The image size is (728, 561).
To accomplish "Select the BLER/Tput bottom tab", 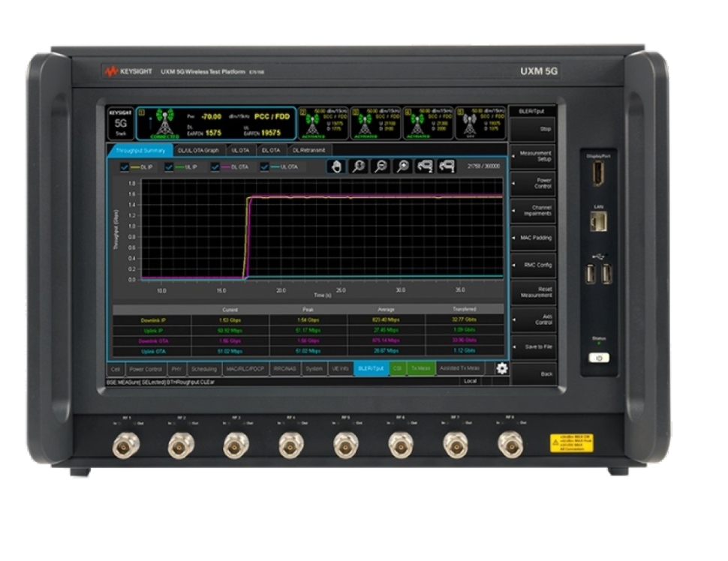I will pyautogui.click(x=371, y=368).
